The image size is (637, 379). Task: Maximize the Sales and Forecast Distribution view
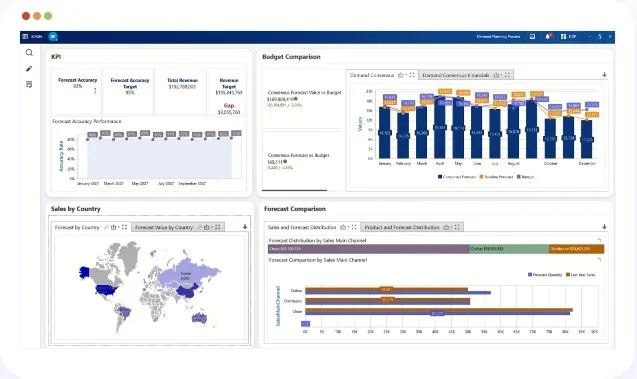tap(354, 227)
